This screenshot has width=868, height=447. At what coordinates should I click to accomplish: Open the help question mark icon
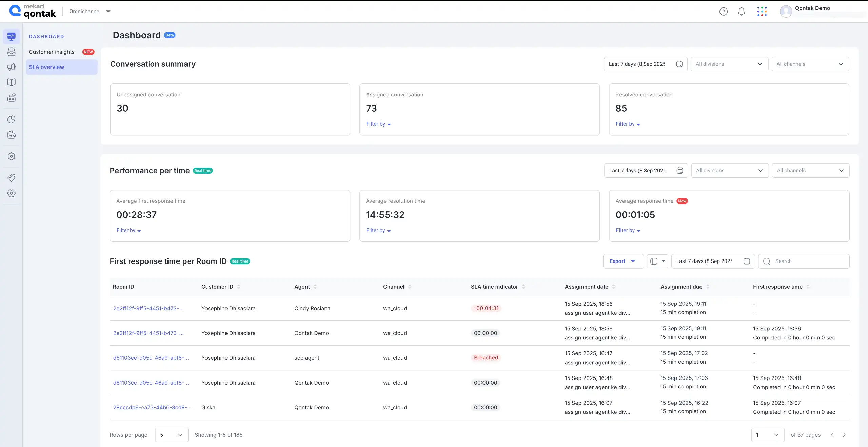(724, 11)
